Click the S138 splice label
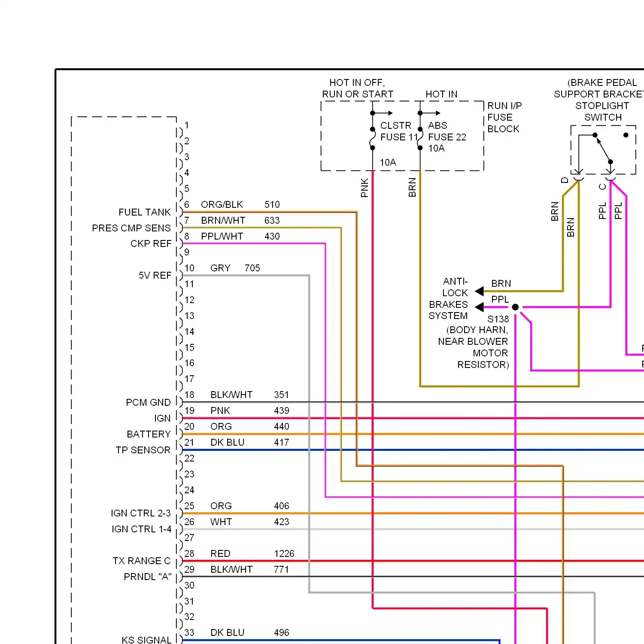The image size is (644, 644). [498, 319]
